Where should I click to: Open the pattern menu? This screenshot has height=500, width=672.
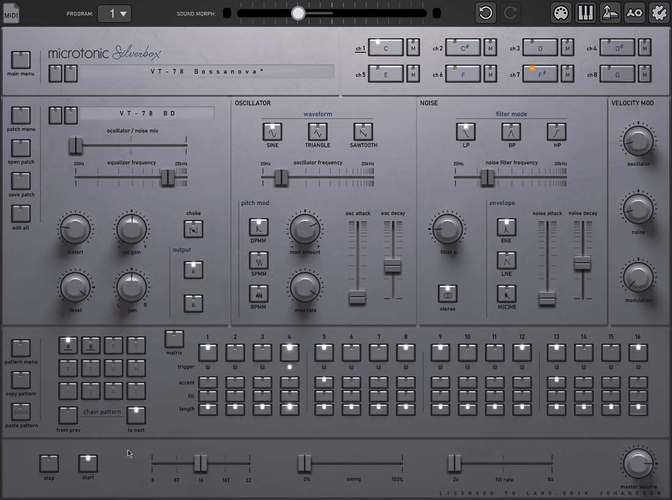pos(21,348)
